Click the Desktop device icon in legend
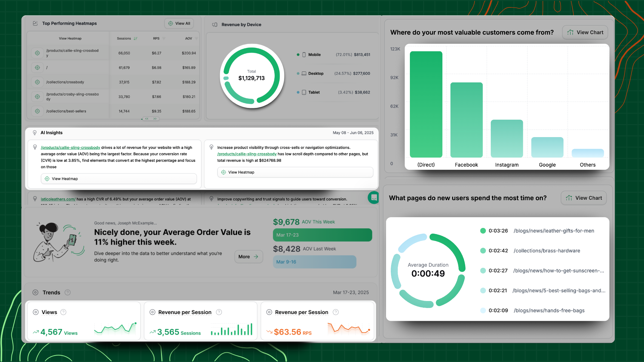Screen dimensions: 644x362 [x=304, y=73]
